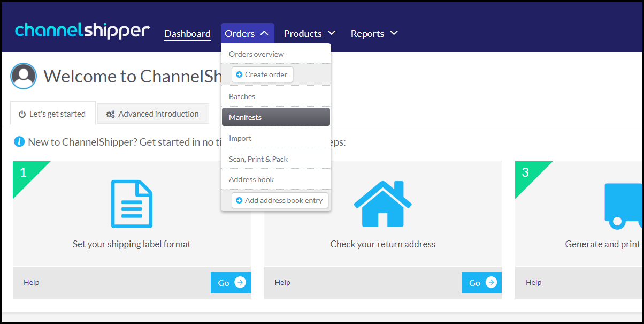Open the Dashboard page
This screenshot has height=324, width=644.
point(187,33)
